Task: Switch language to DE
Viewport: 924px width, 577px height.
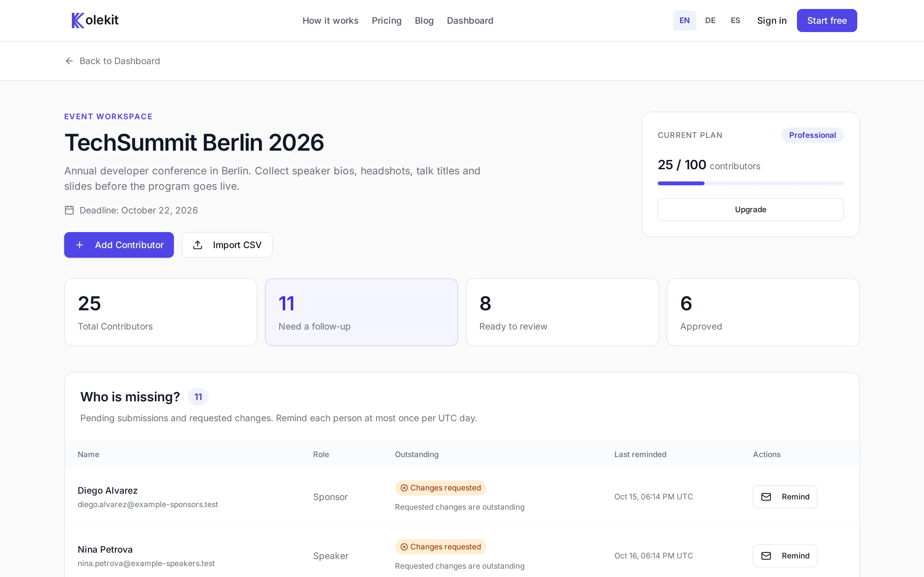Action: click(x=710, y=21)
